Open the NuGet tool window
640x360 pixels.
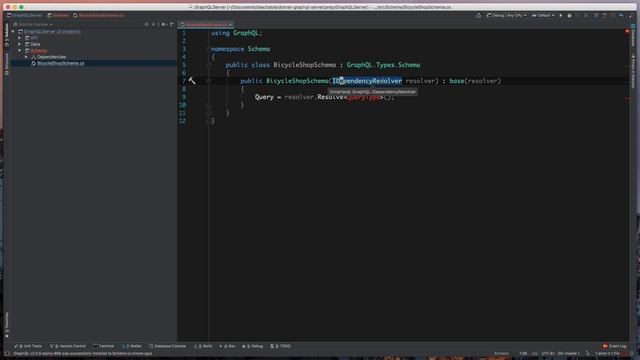click(x=131, y=346)
